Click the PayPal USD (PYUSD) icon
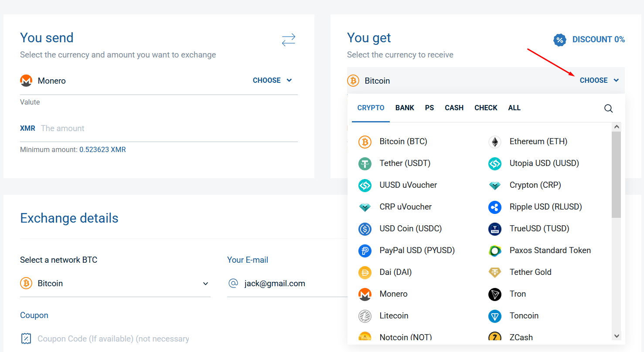This screenshot has height=352, width=644. pyautogui.click(x=365, y=250)
